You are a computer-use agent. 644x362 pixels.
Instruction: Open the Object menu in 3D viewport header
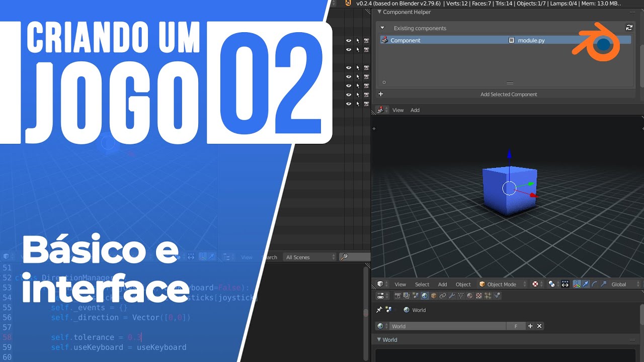click(463, 284)
